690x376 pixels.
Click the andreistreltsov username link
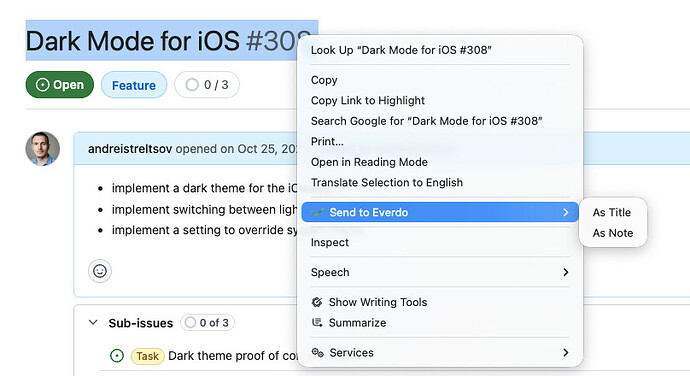130,149
